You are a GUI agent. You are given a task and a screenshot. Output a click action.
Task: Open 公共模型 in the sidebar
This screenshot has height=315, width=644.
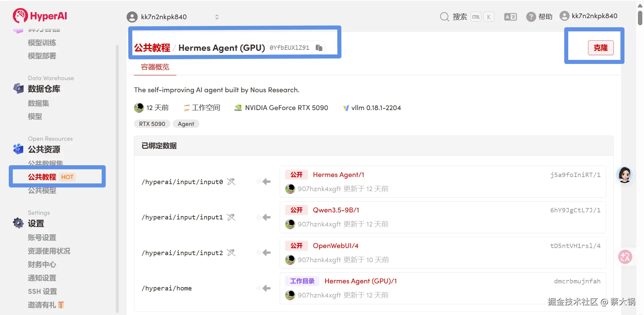pos(42,190)
